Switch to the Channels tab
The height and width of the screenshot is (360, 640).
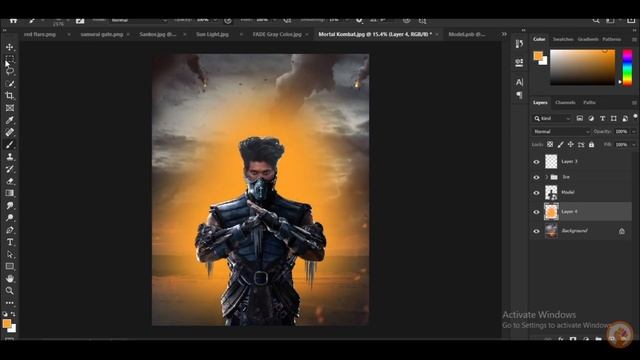tap(565, 103)
